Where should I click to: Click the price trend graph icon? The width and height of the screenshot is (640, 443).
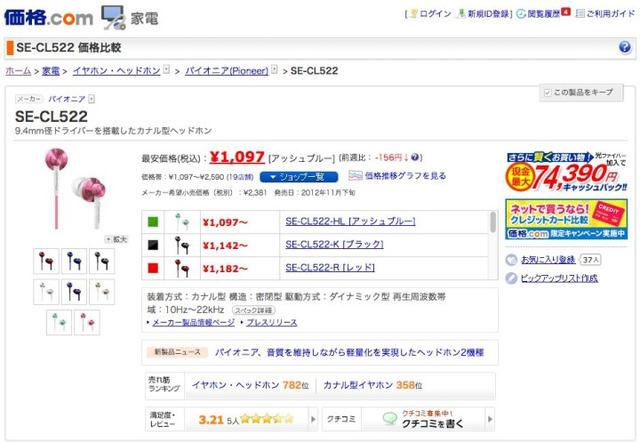(x=355, y=176)
